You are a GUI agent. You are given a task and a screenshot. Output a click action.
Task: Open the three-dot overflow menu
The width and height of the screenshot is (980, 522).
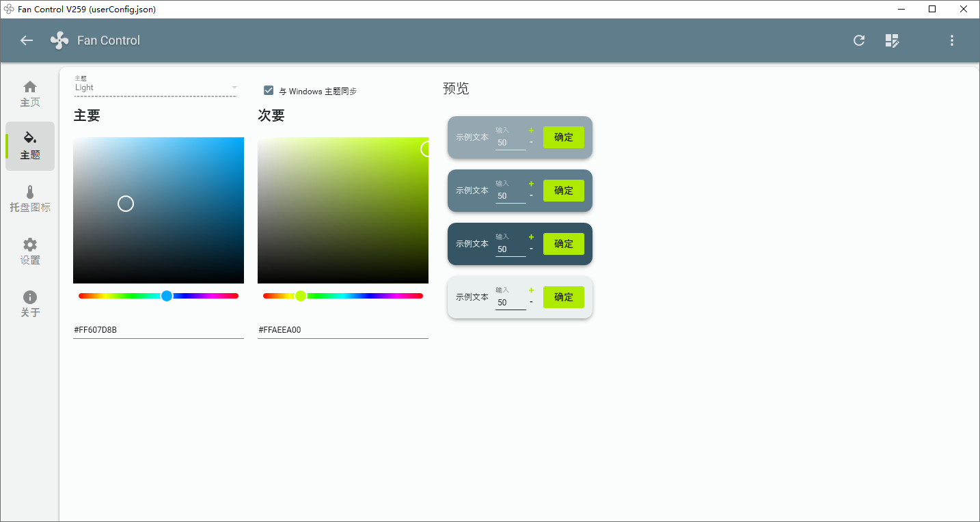pos(951,40)
